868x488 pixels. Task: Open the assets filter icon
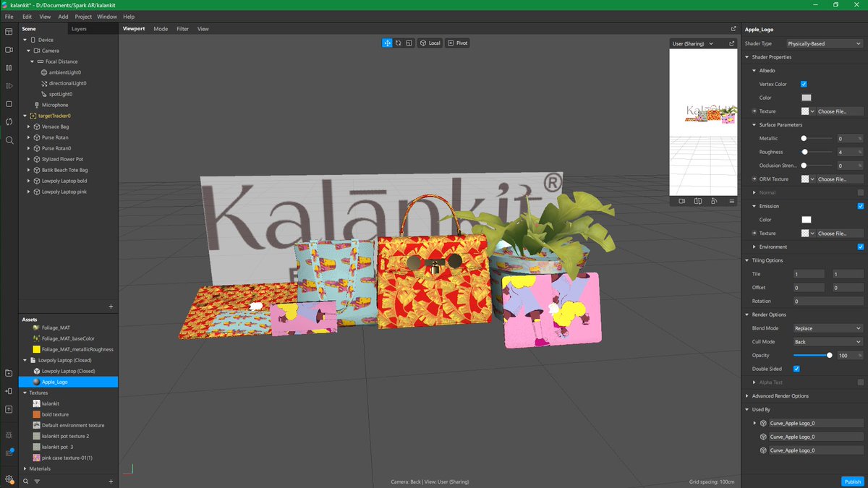tap(37, 481)
